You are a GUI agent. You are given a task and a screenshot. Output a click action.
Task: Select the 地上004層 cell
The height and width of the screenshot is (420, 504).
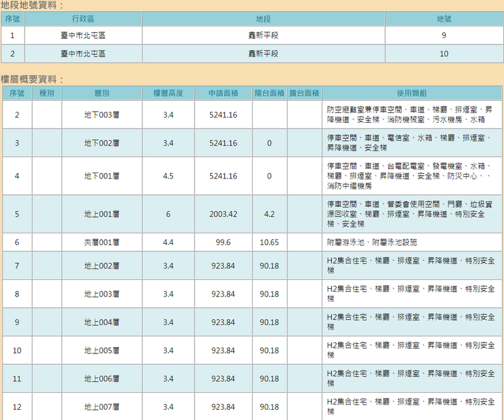[101, 322]
